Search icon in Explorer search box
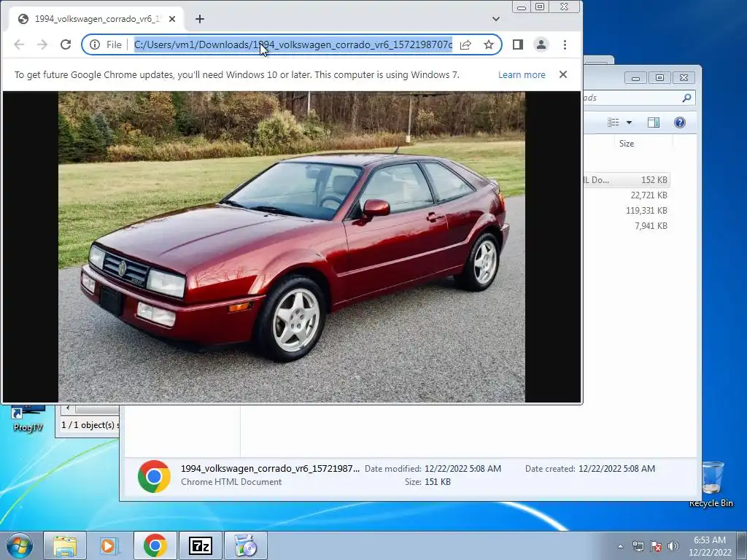Viewport: 747px width, 560px height. click(686, 98)
